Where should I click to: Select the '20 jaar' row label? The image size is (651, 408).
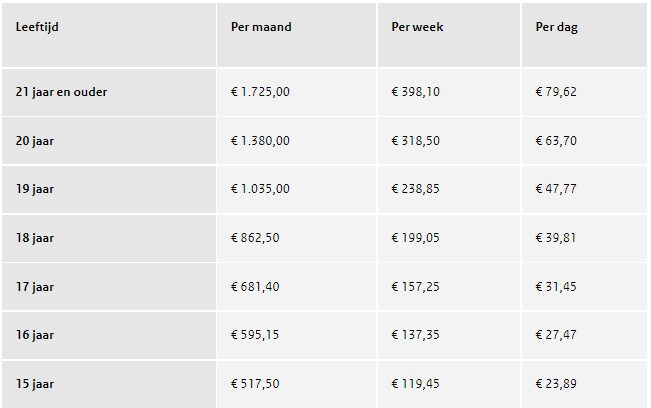point(35,141)
